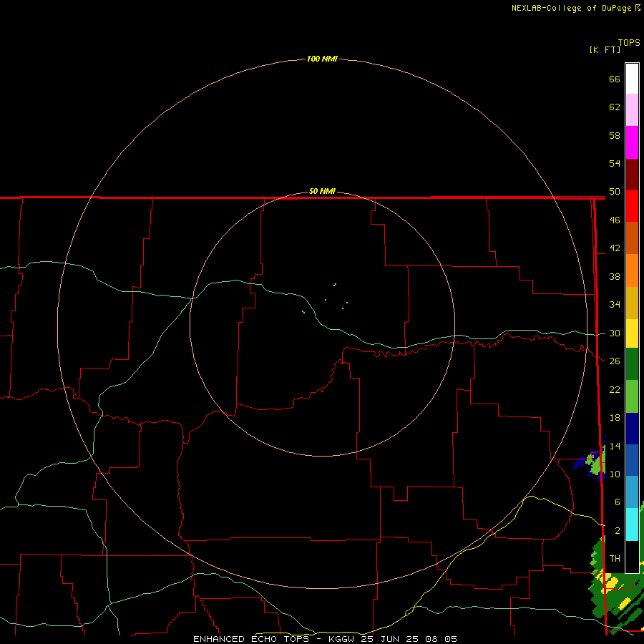The image size is (644, 644).
Task: Click the '50 NMI' range ring label
Action: [322, 191]
